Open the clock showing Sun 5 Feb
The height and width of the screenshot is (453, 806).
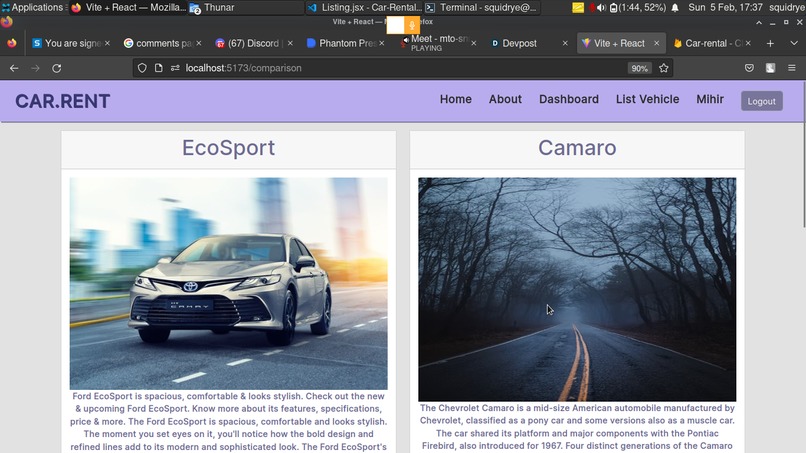(725, 7)
